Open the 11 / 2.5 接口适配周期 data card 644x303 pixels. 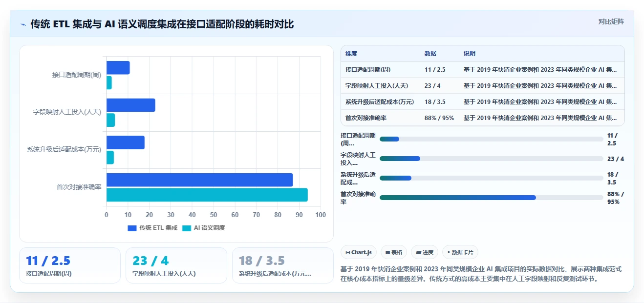(x=70, y=265)
